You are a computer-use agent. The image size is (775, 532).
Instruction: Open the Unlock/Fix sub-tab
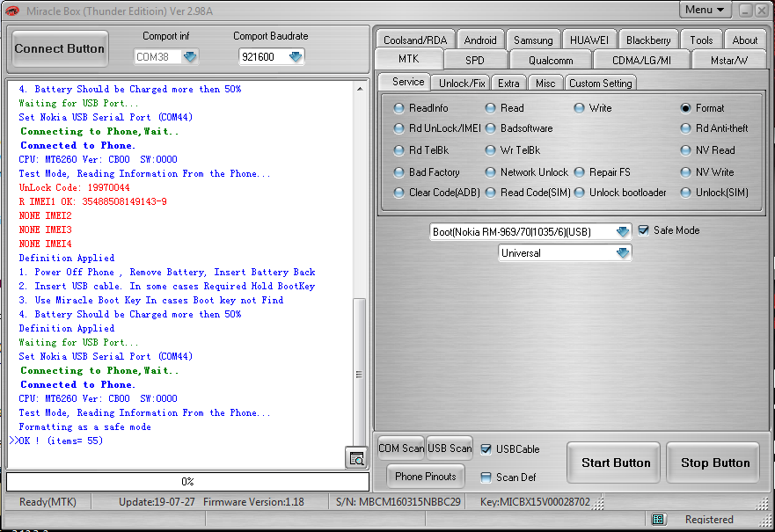click(462, 83)
